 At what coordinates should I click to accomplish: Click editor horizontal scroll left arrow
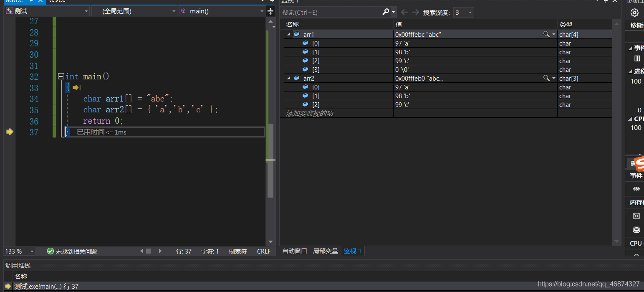point(142,251)
